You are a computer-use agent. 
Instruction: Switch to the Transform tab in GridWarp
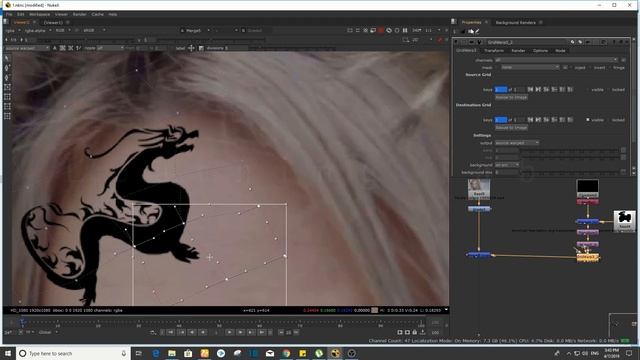(494, 51)
